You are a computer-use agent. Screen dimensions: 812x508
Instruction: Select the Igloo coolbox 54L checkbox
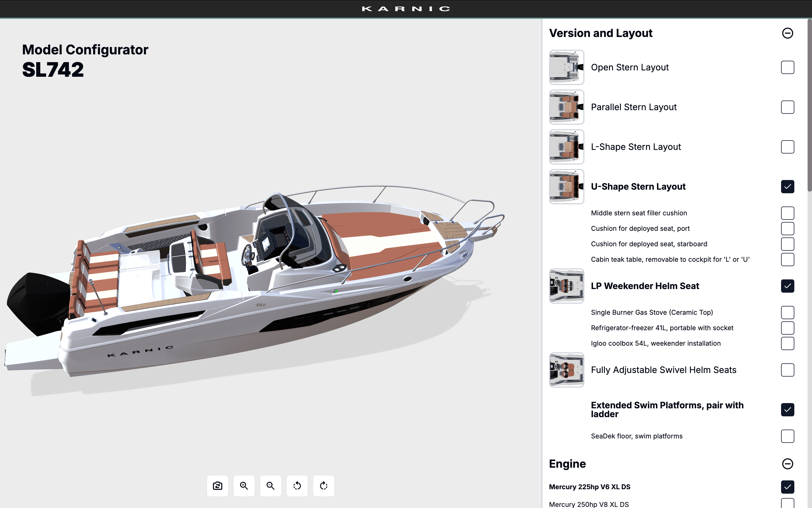(787, 343)
